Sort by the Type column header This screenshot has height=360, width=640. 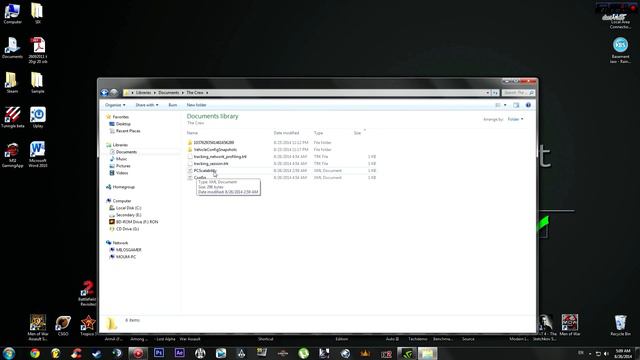[318, 133]
